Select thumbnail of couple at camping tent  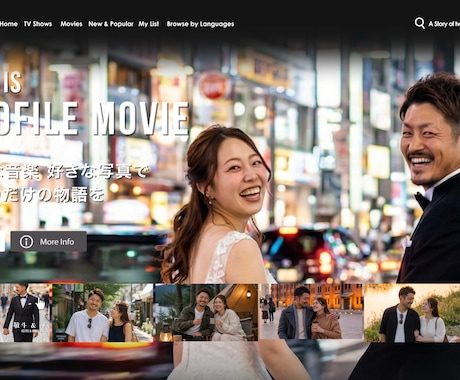[x=206, y=312]
